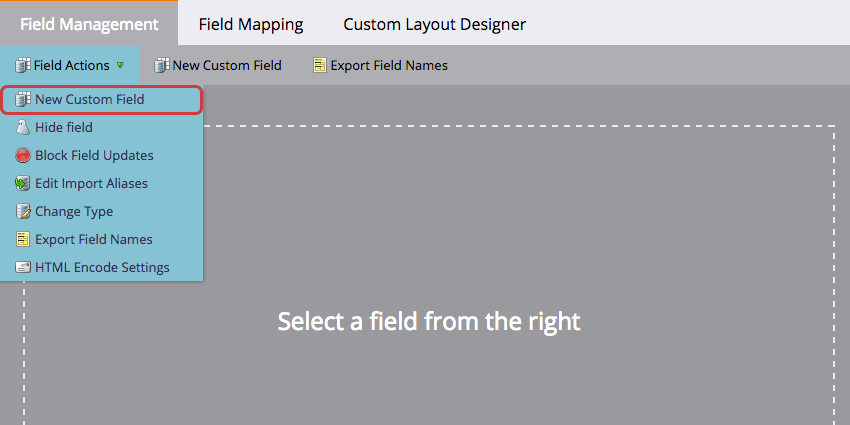The height and width of the screenshot is (425, 850).
Task: Click the Select a field placeholder area
Action: (429, 321)
